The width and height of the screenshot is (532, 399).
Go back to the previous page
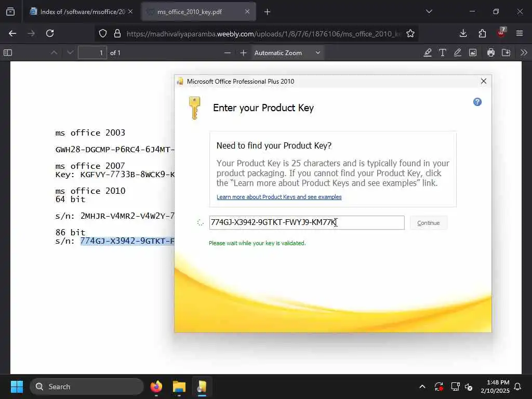[12, 33]
